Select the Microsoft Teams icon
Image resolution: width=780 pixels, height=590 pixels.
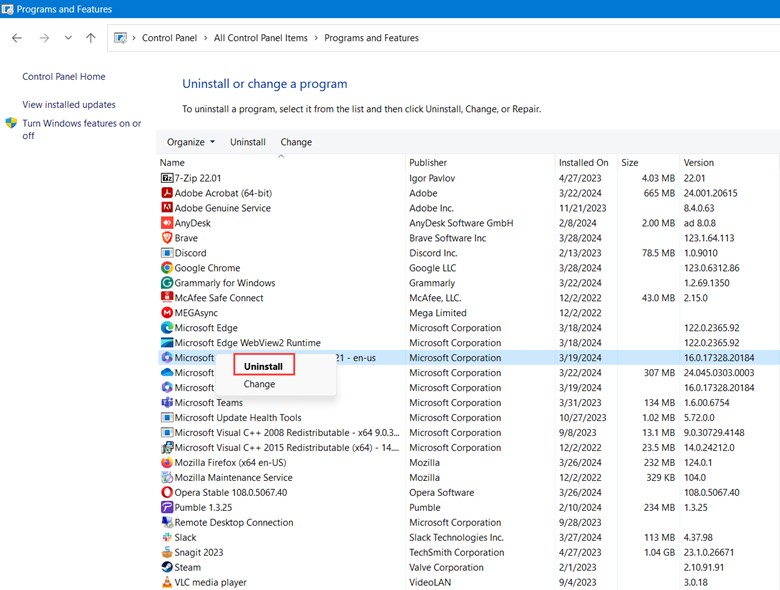pos(167,402)
